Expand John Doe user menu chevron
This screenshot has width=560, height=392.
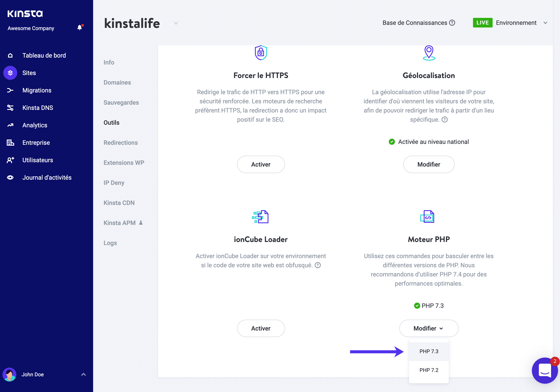(84, 374)
